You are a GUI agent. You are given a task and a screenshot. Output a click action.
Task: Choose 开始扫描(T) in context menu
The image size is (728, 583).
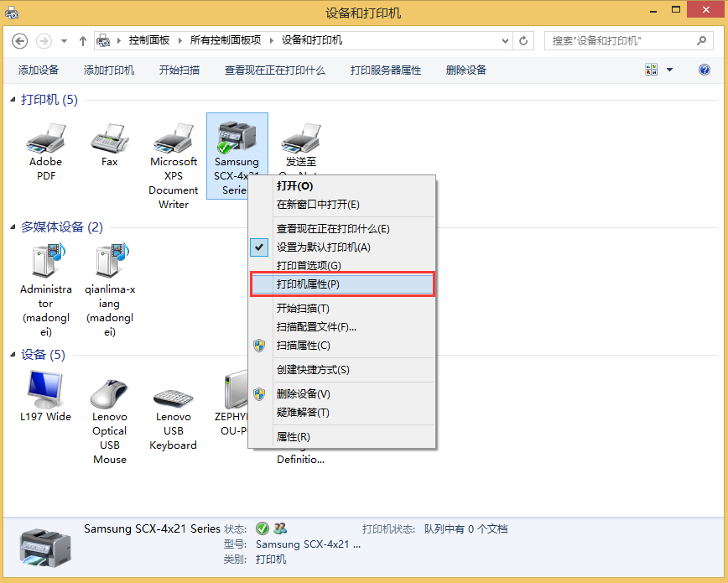point(341,309)
